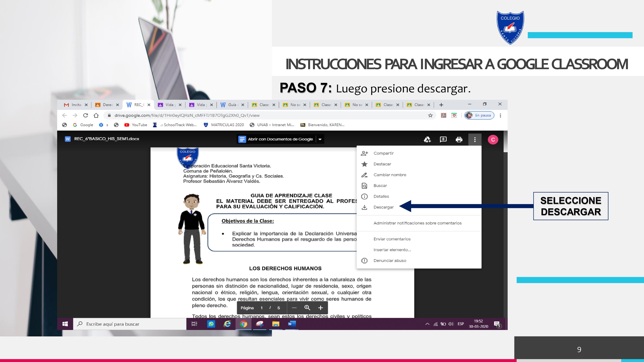Click the ESP language indicator

pyautogui.click(x=461, y=324)
